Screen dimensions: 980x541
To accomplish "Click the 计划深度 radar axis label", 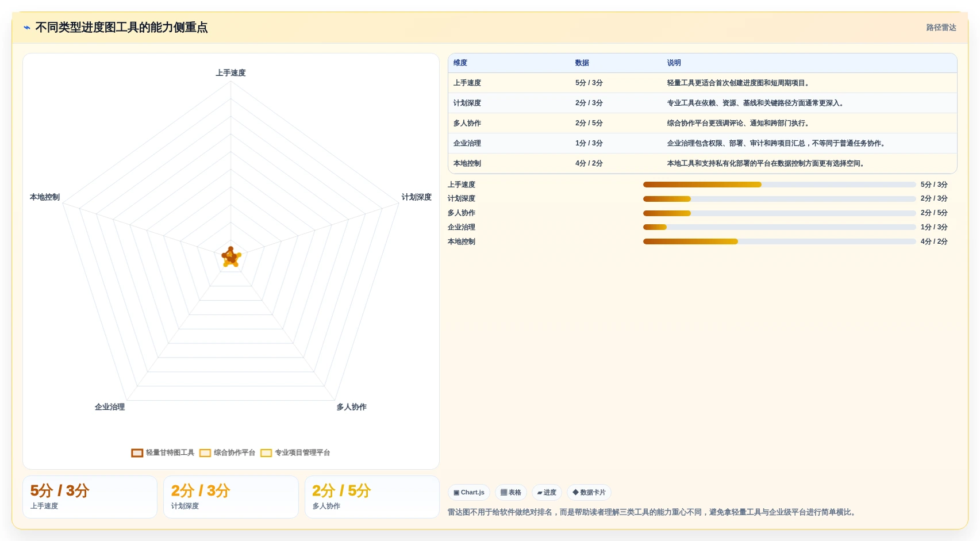I will tap(417, 197).
